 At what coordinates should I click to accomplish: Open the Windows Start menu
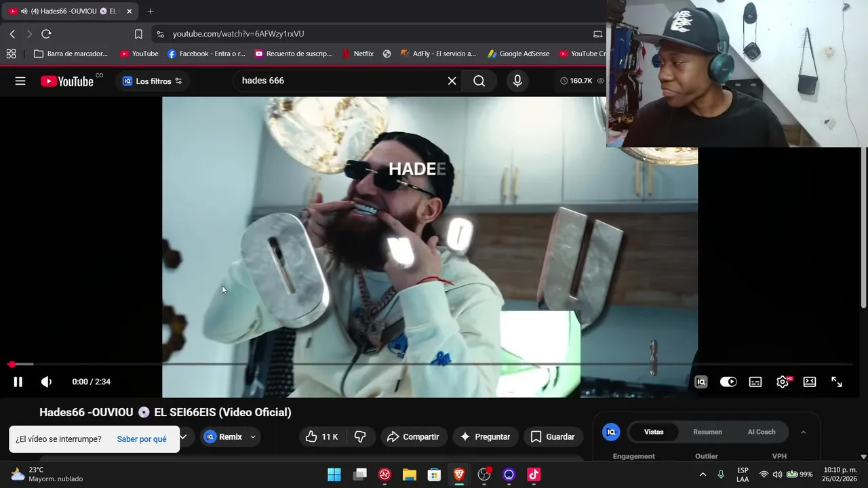[x=334, y=474]
